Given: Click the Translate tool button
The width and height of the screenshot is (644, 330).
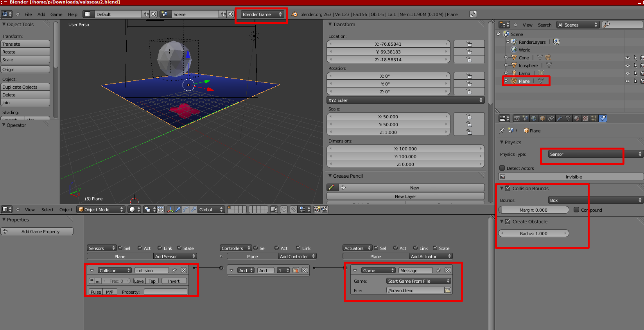Looking at the screenshot, I should (x=25, y=44).
